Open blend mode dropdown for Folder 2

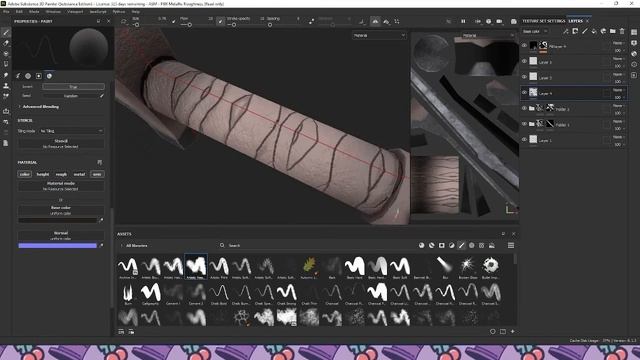(x=618, y=105)
